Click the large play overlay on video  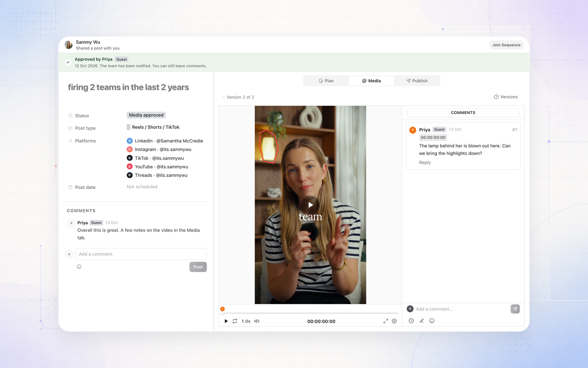pos(311,205)
